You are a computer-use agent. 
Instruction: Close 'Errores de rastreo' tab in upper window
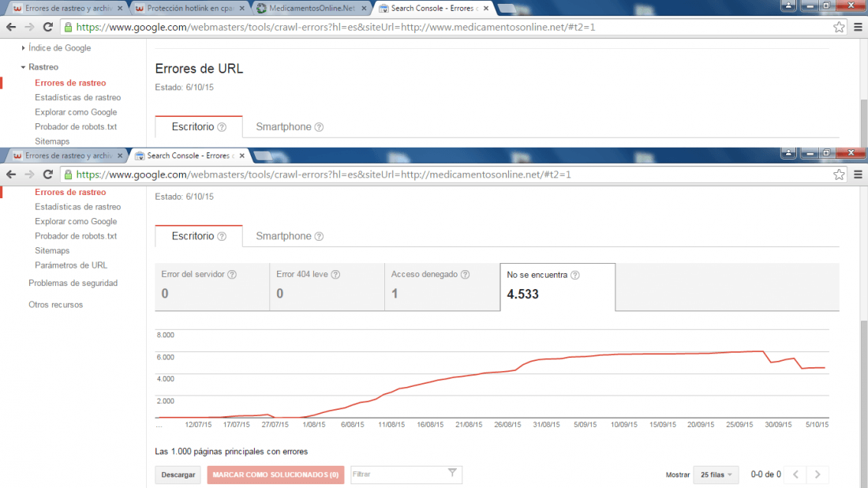pyautogui.click(x=120, y=9)
